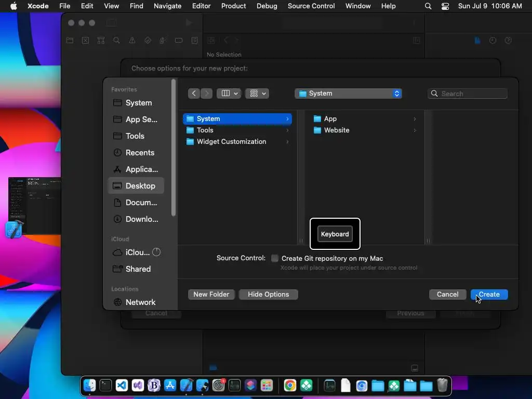
Task: Go forward in the save dialog
Action: 207,94
